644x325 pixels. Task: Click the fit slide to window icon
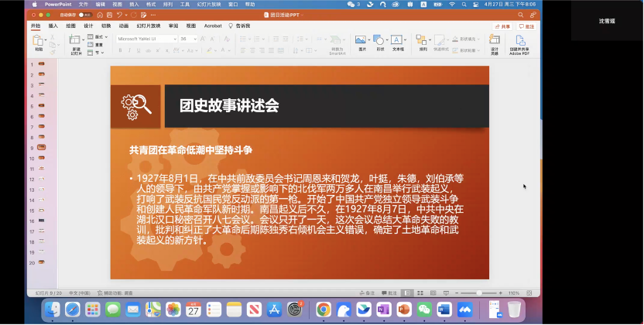coord(529,293)
